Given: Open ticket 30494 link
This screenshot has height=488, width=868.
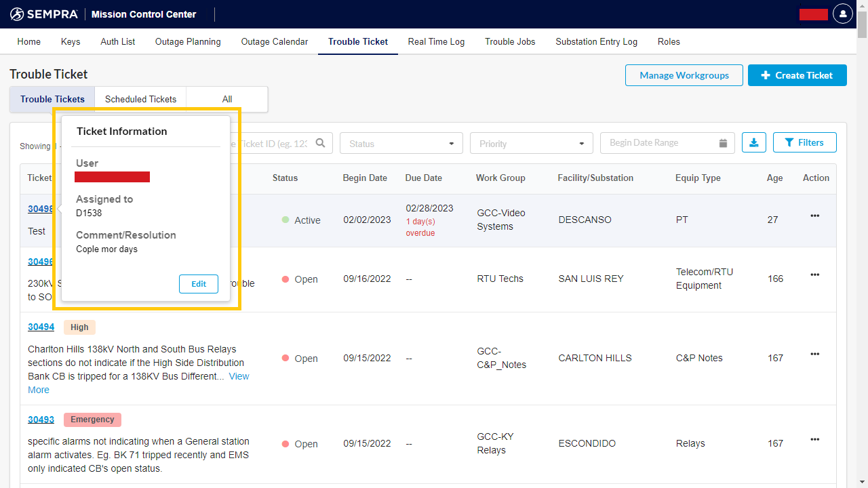Looking at the screenshot, I should (x=41, y=327).
